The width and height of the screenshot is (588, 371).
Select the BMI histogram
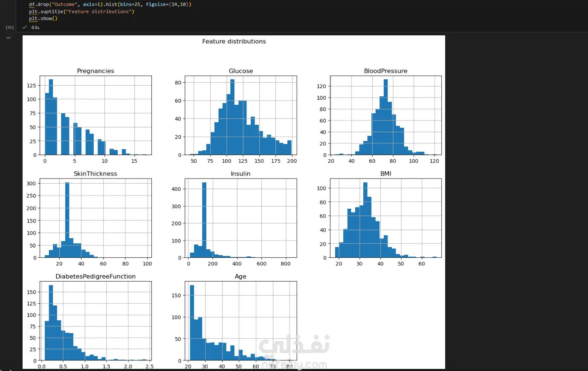click(386, 218)
